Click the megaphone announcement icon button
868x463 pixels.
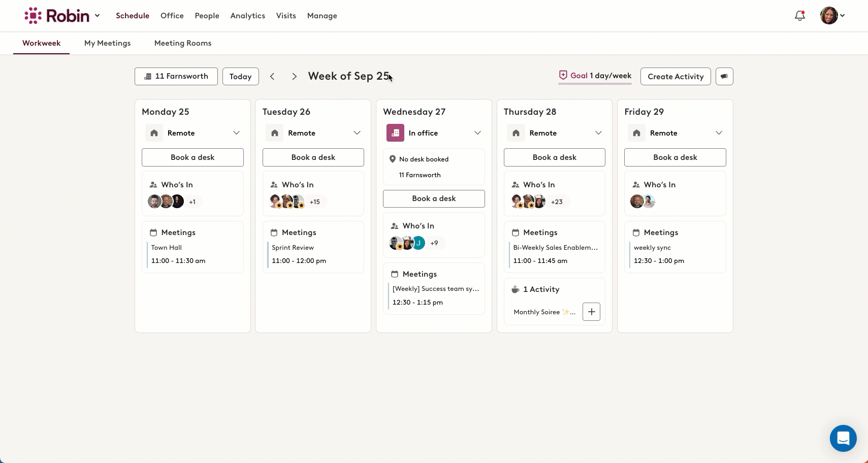tap(724, 76)
